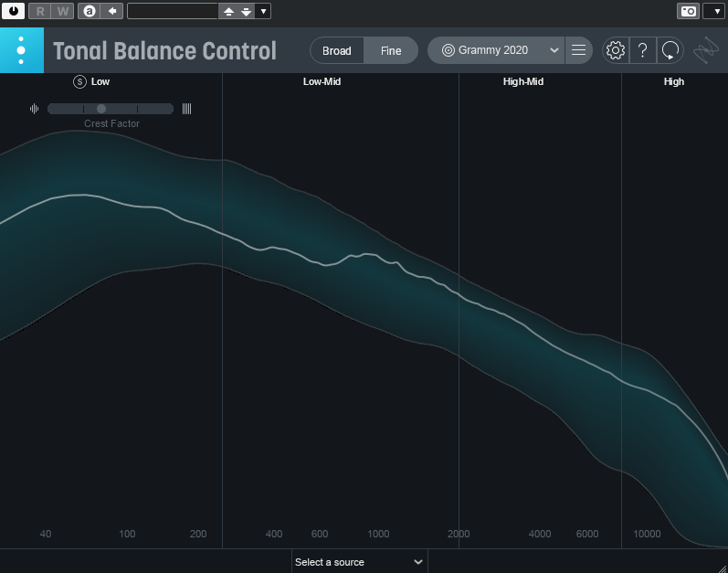Open the Grammy 2020 target curve dropdown
Image resolution: width=728 pixels, height=573 pixels.
496,50
